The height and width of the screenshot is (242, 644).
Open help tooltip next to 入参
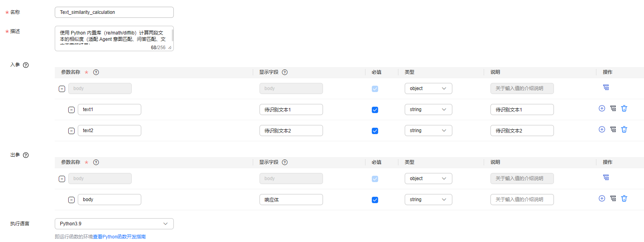(26, 65)
